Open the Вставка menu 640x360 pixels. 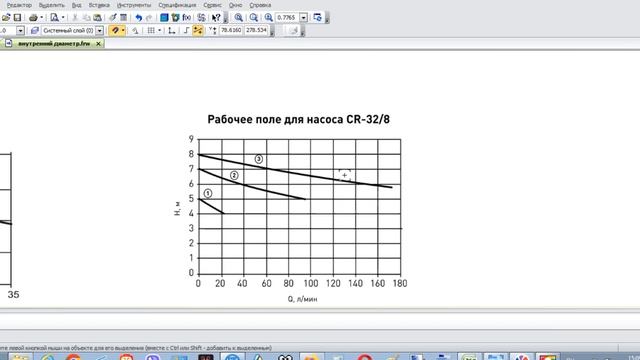(99, 5)
